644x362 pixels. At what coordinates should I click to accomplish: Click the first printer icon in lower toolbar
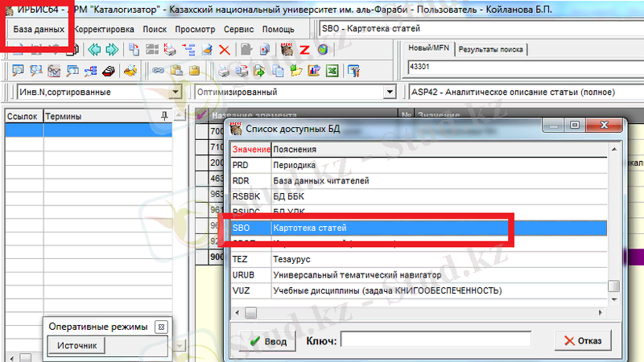click(x=224, y=71)
